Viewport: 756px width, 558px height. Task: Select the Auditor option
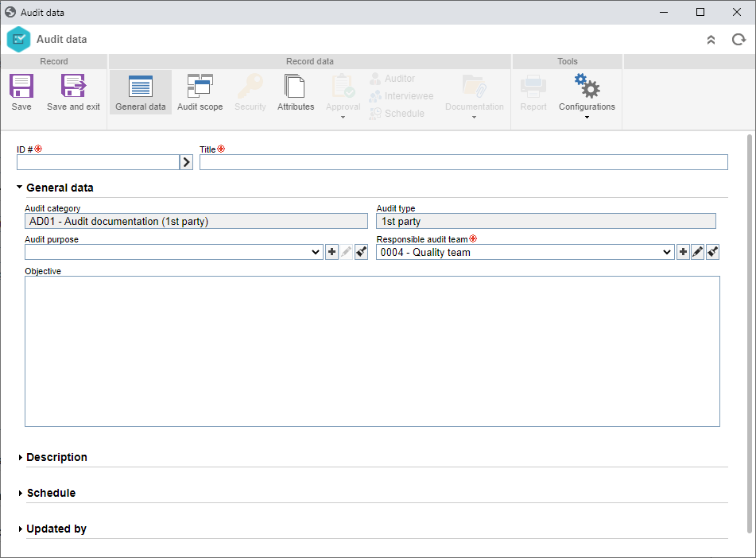[393, 78]
